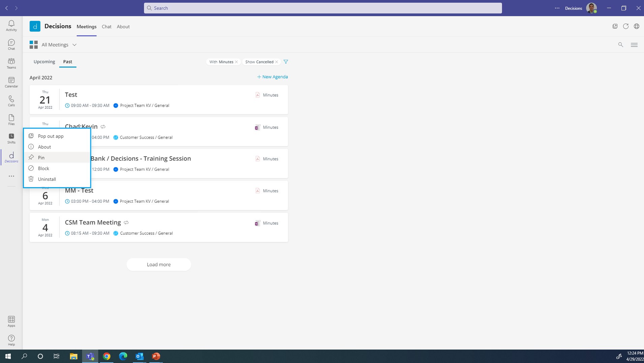Screen dimensions: 644x363
Task: Click the Help icon in sidebar
Action: [11, 338]
